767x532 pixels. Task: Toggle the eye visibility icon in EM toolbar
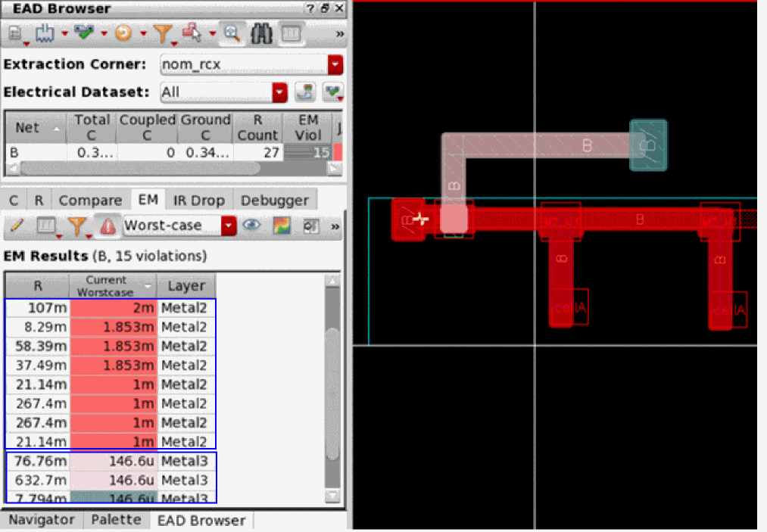point(252,226)
